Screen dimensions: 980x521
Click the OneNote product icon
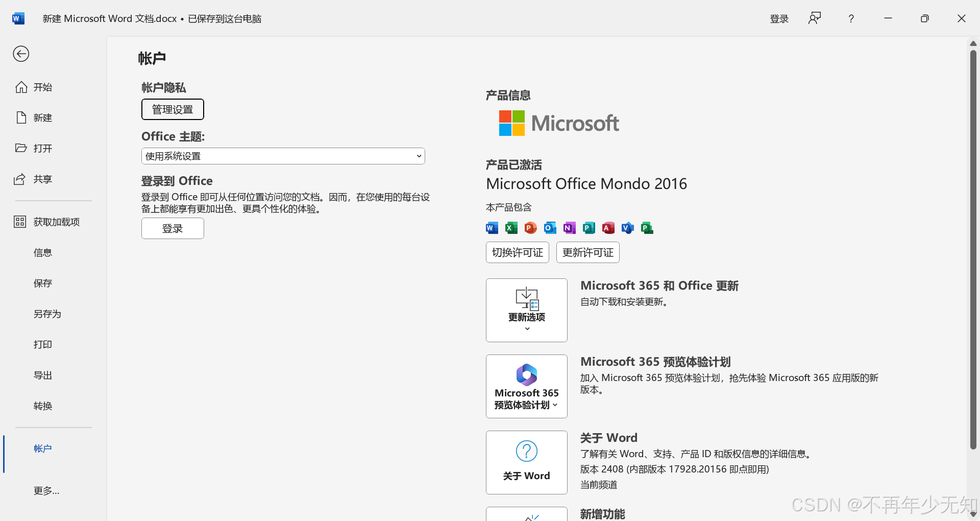click(570, 228)
